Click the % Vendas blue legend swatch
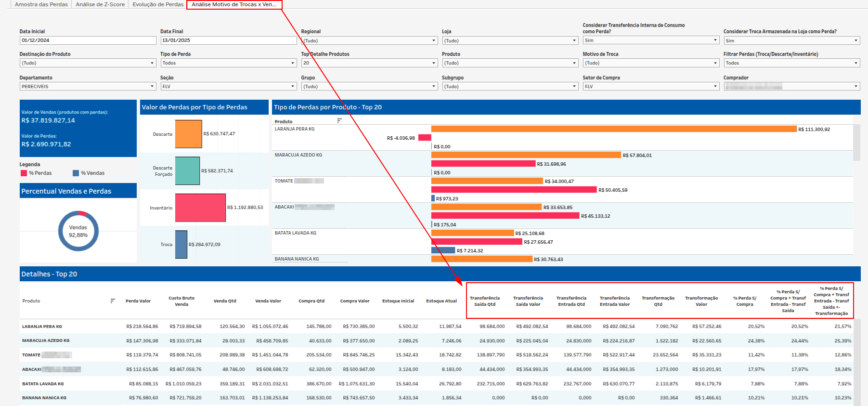Viewport: 868px width, 406px height. pos(76,173)
